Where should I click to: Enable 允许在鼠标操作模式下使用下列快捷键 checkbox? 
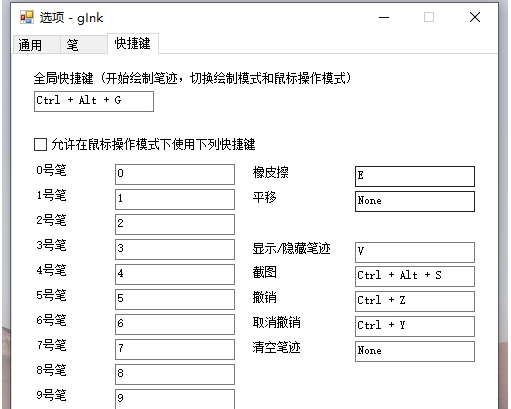pyautogui.click(x=40, y=145)
